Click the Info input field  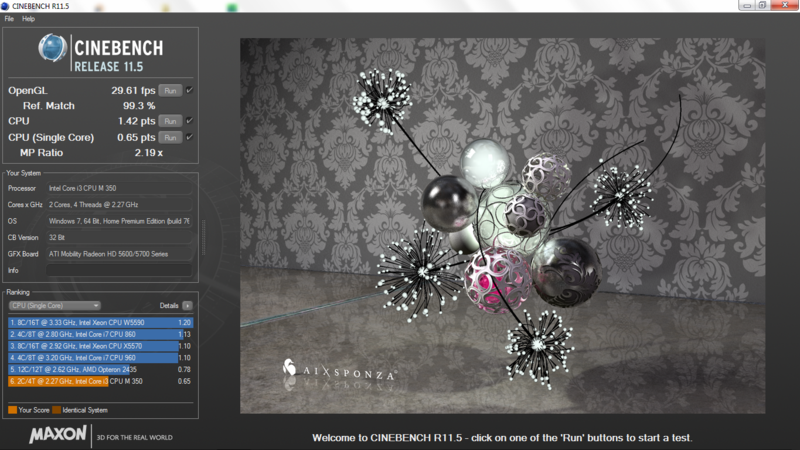pyautogui.click(x=119, y=270)
